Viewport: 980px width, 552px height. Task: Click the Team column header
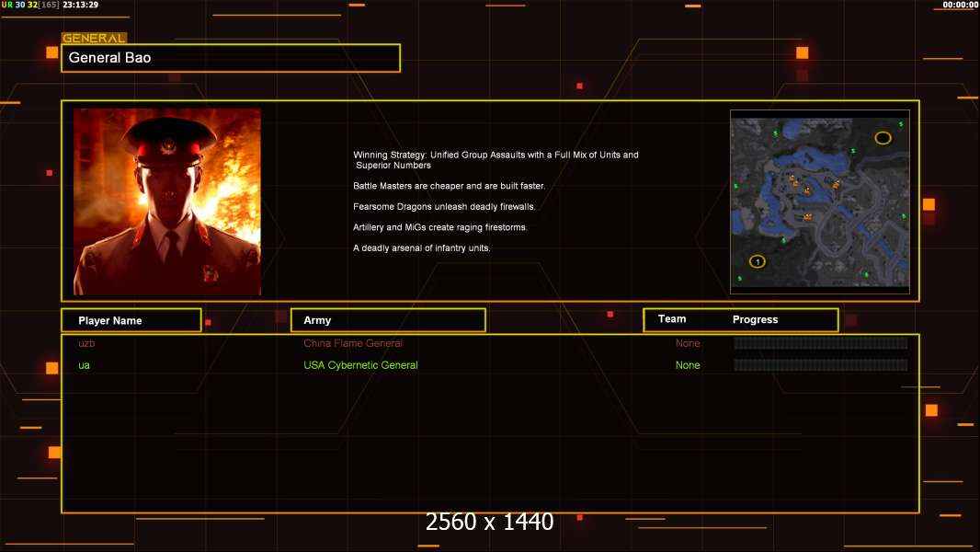pos(672,319)
